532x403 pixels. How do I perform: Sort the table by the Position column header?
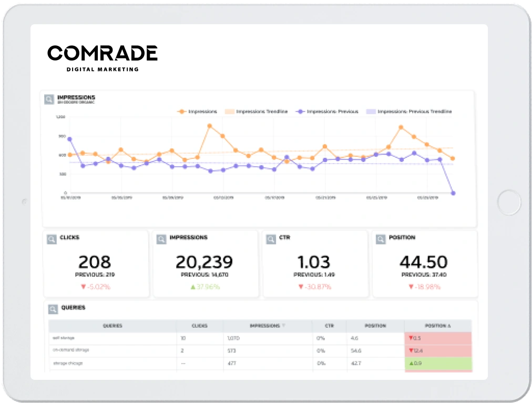[375, 326]
